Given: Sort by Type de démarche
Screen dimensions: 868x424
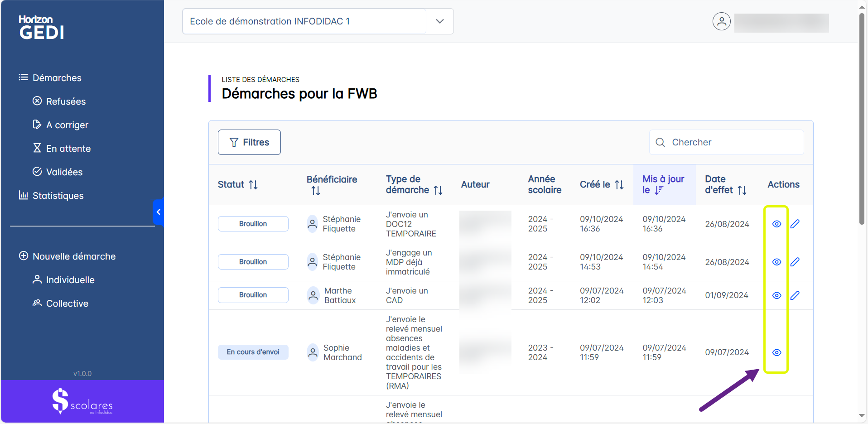Looking at the screenshot, I should pyautogui.click(x=438, y=190).
